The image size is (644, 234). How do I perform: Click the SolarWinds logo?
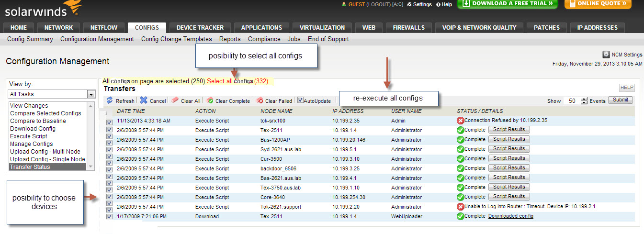pyautogui.click(x=42, y=9)
